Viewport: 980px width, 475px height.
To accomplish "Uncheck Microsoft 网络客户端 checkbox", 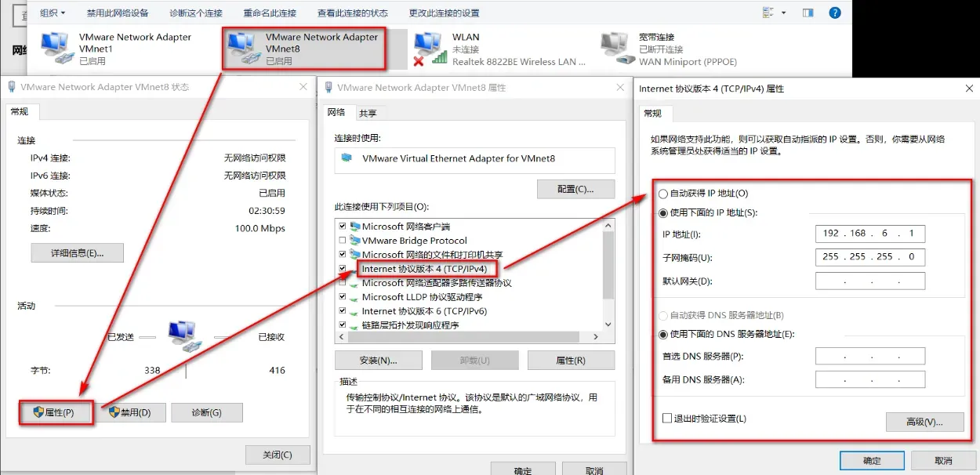I will click(x=342, y=227).
